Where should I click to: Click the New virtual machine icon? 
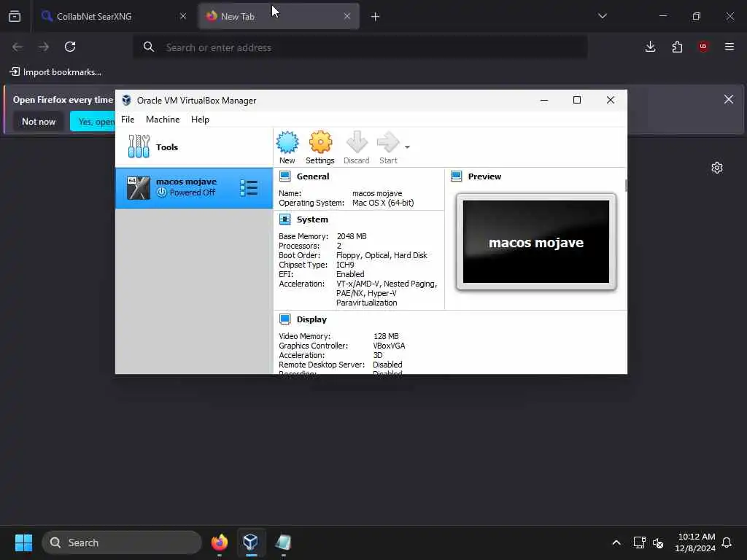pyautogui.click(x=287, y=147)
